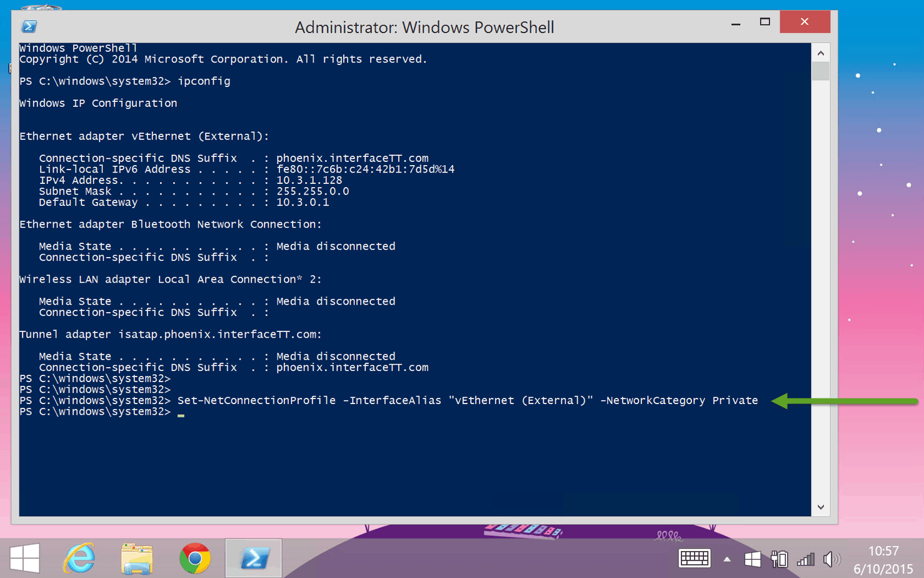
Task: Open the touch keyboard tray icon
Action: [695, 558]
